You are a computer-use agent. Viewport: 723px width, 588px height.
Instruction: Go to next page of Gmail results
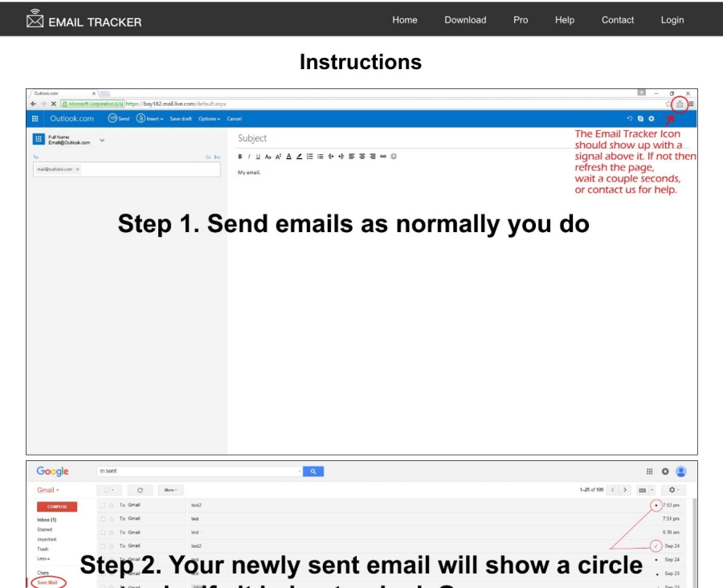click(x=625, y=490)
